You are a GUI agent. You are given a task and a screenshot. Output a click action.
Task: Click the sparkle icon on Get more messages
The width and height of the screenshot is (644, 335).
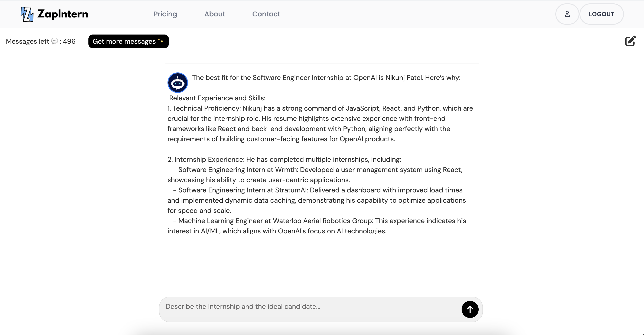pos(161,41)
